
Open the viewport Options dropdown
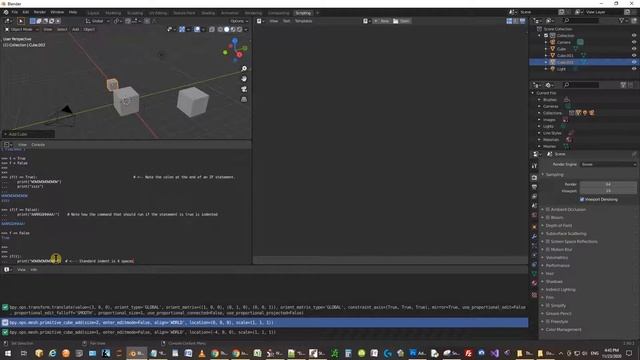(239, 21)
